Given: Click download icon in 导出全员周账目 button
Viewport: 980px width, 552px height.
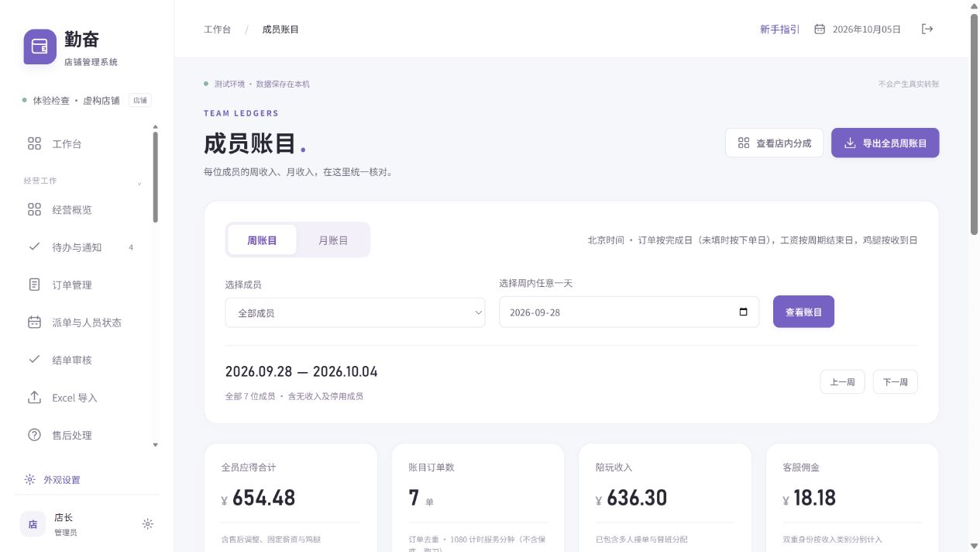Looking at the screenshot, I should (x=850, y=143).
